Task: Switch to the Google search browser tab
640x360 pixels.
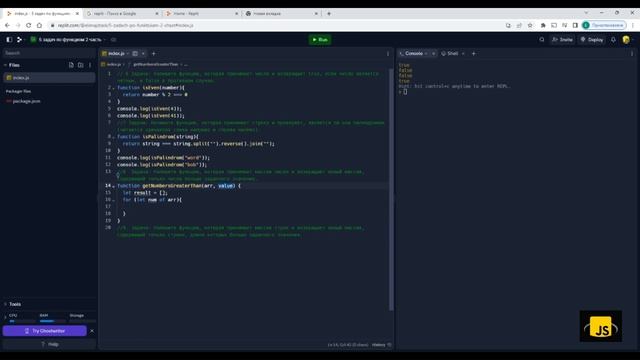Action: 122,13
